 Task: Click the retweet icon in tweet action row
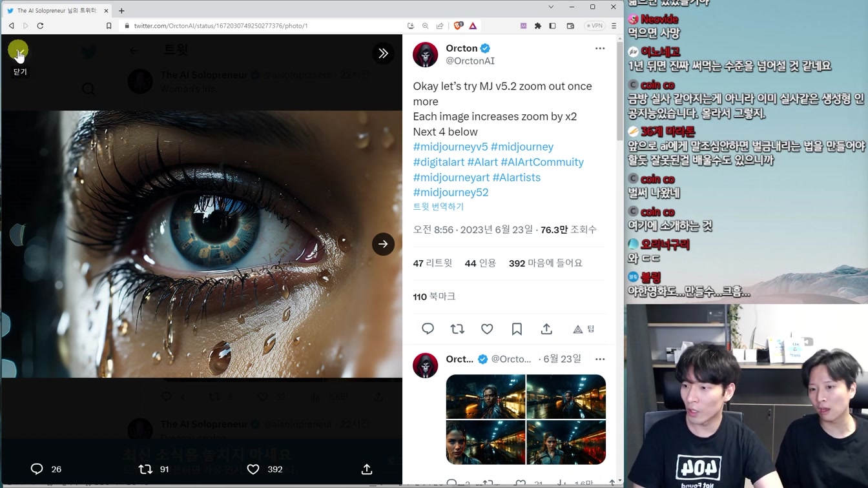[x=457, y=329]
